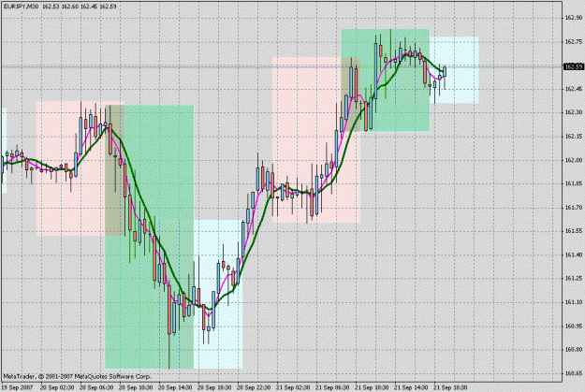Click the 21 Sep 02:30 time label
This screenshot has width=585, height=392.
pos(293,387)
